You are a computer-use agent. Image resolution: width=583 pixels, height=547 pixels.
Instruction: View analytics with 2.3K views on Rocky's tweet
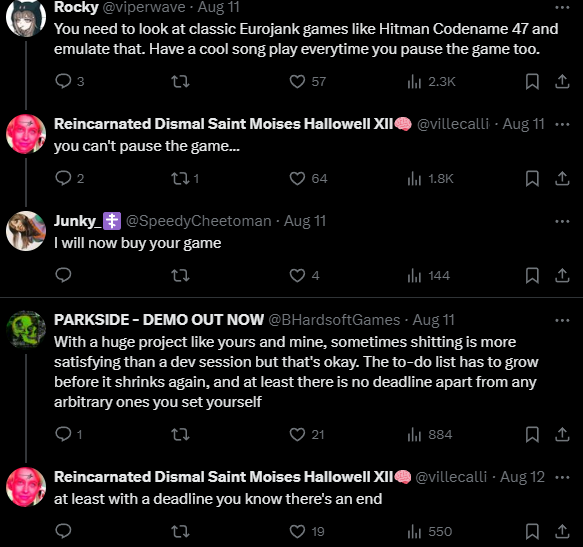[x=431, y=81]
